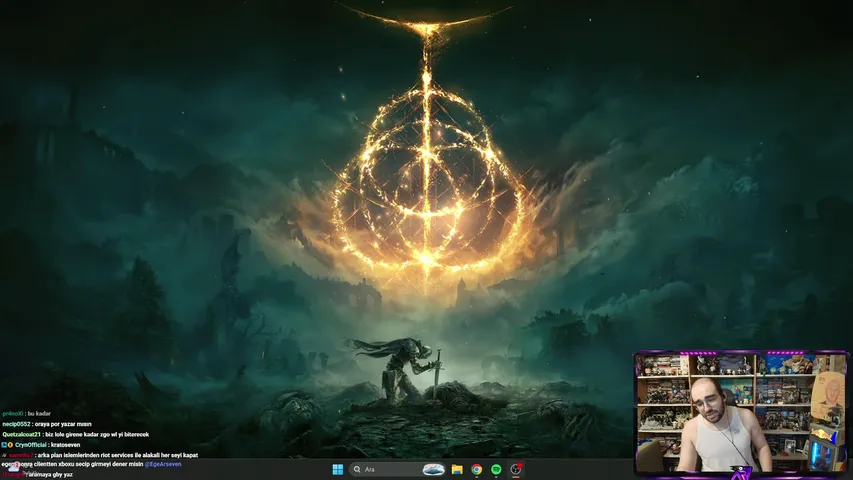Click the taskbar search box labeled Ara

398,469
